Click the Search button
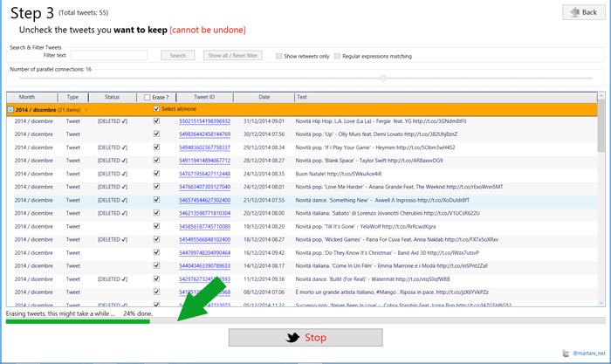 [x=178, y=56]
